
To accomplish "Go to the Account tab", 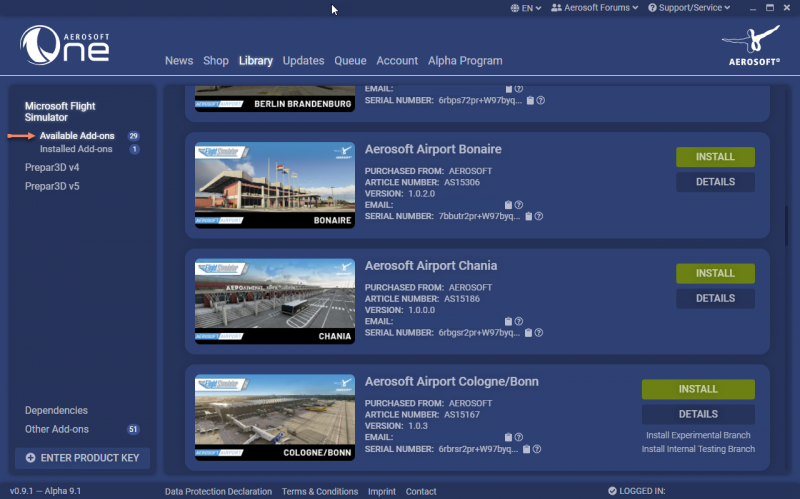I will pyautogui.click(x=397, y=61).
